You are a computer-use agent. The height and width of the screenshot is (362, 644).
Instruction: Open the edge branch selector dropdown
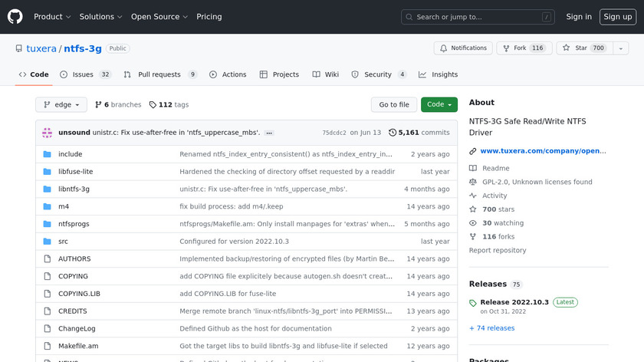(61, 105)
